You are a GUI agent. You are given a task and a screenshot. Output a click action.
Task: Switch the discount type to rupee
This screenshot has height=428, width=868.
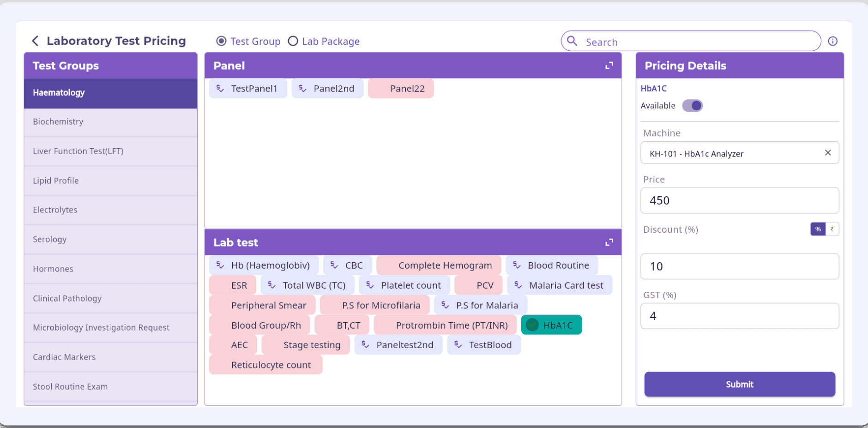(832, 229)
